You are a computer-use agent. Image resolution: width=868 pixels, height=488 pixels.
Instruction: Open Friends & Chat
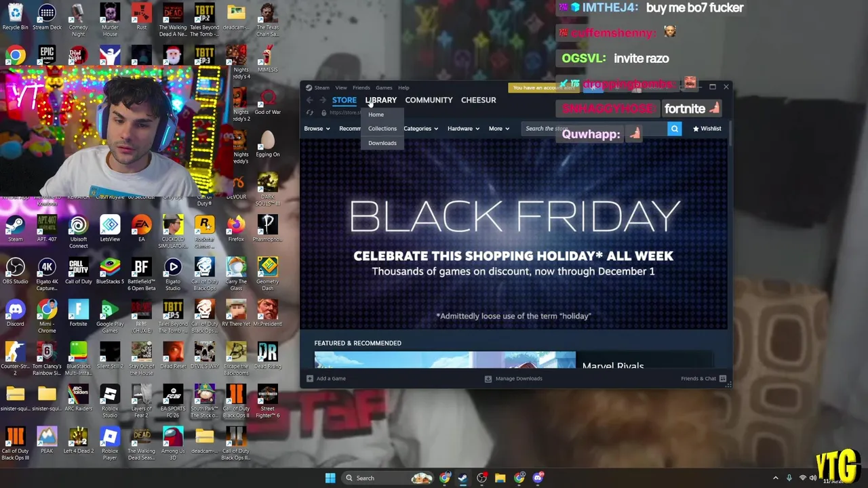click(703, 378)
